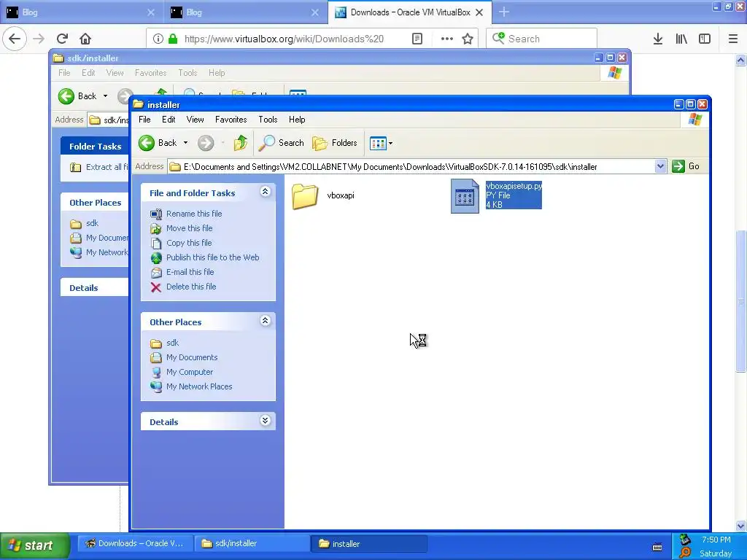The width and height of the screenshot is (747, 560).
Task: Open browser downloads panel
Action: [658, 39]
